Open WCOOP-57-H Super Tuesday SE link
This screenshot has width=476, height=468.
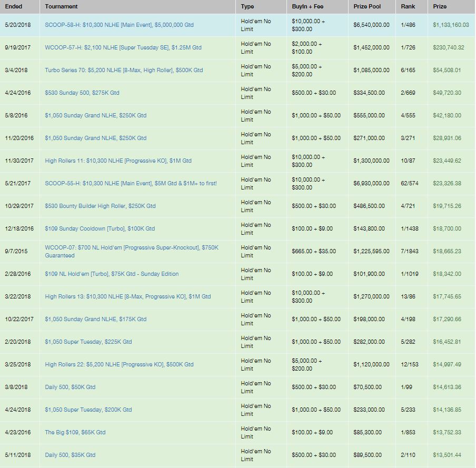(123, 48)
